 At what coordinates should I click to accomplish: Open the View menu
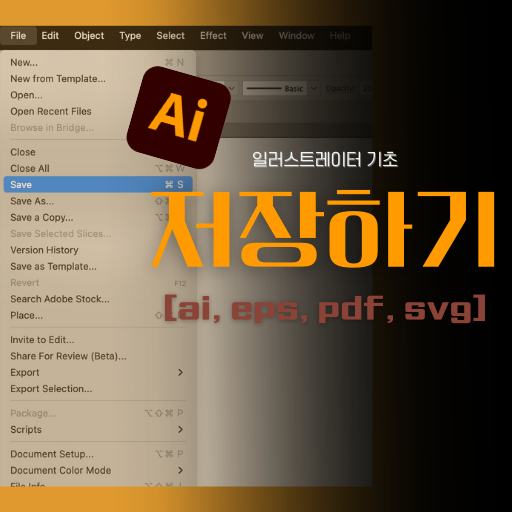252,36
